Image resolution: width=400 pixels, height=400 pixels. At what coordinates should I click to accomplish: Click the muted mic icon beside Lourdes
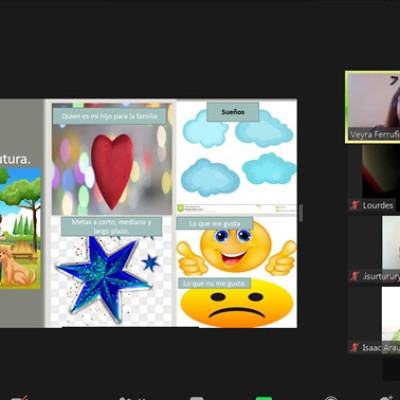coord(354,205)
